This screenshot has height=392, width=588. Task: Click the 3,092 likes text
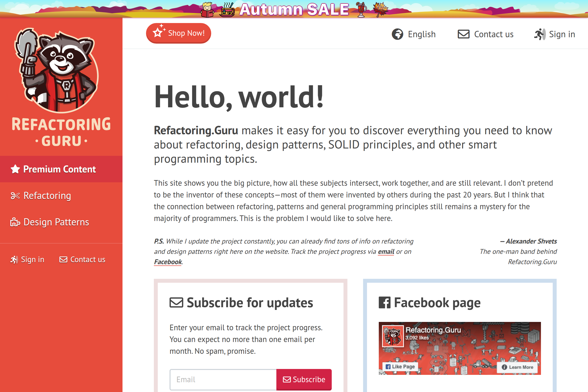[x=417, y=338]
